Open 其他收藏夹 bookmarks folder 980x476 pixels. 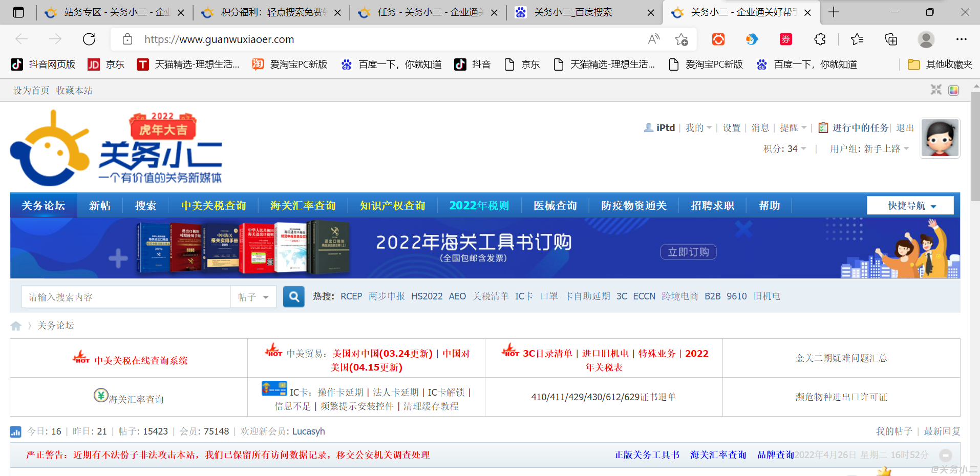tap(940, 64)
